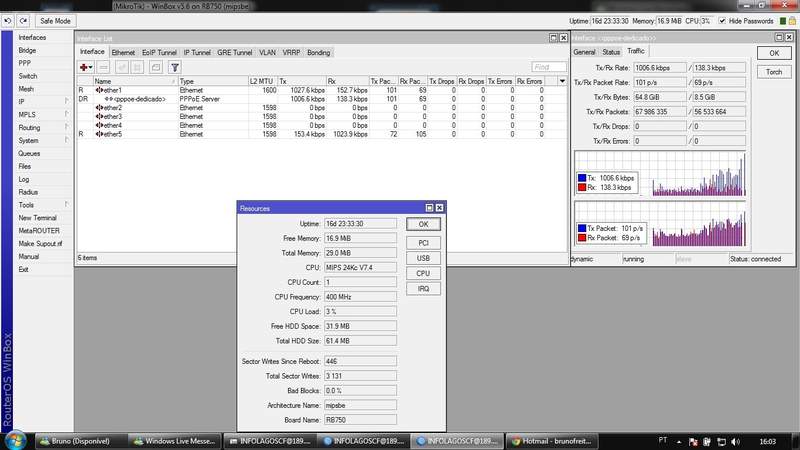Screen dimensions: 800x450
Task: Click the Windows Start button
Action: 15,441
